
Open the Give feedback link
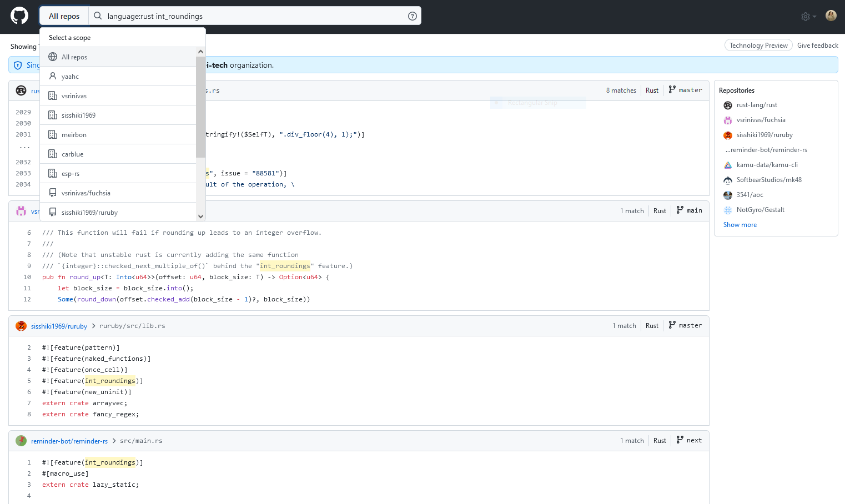click(x=817, y=46)
